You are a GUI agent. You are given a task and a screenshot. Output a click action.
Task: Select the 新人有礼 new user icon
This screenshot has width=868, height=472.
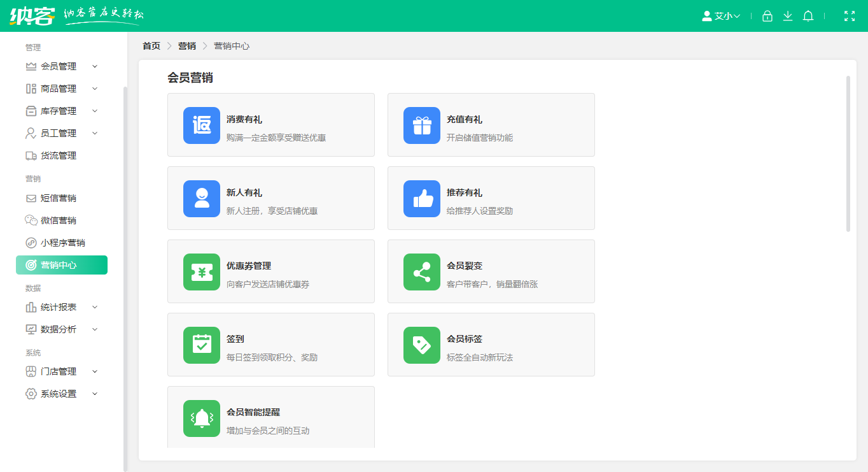pos(202,198)
